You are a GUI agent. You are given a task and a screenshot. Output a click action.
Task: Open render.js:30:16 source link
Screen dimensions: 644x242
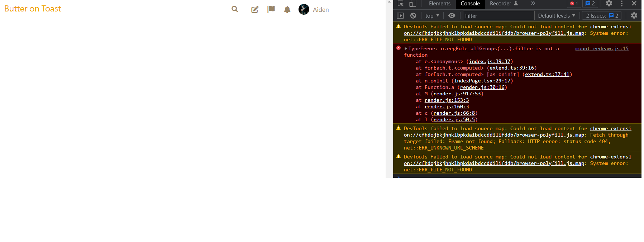click(482, 87)
